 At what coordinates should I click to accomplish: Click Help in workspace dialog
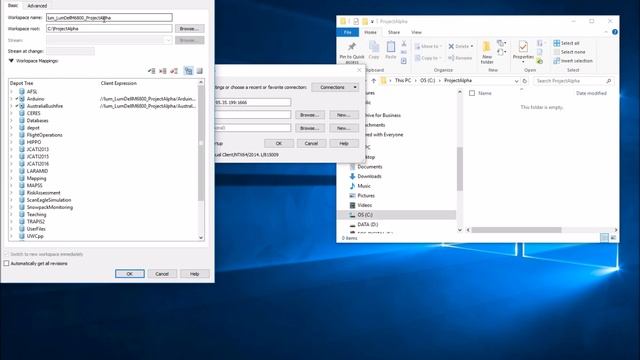[195, 273]
